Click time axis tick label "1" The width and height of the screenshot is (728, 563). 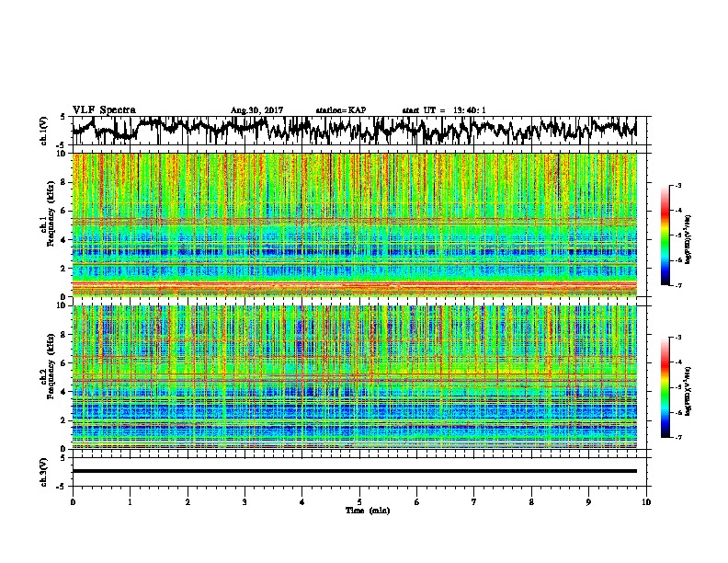coord(130,502)
